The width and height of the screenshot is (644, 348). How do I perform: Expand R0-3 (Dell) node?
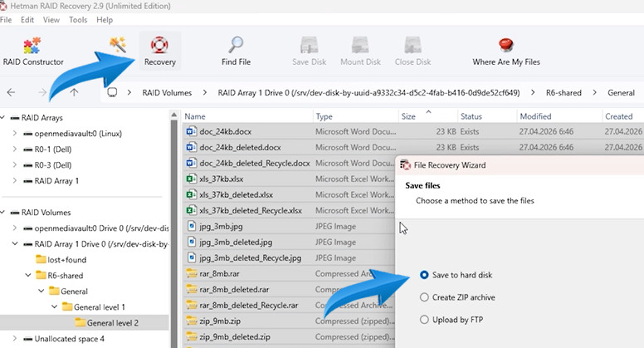click(x=15, y=164)
